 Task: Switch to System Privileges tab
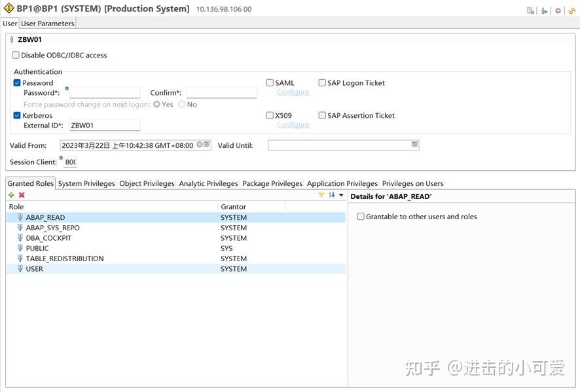coord(86,183)
